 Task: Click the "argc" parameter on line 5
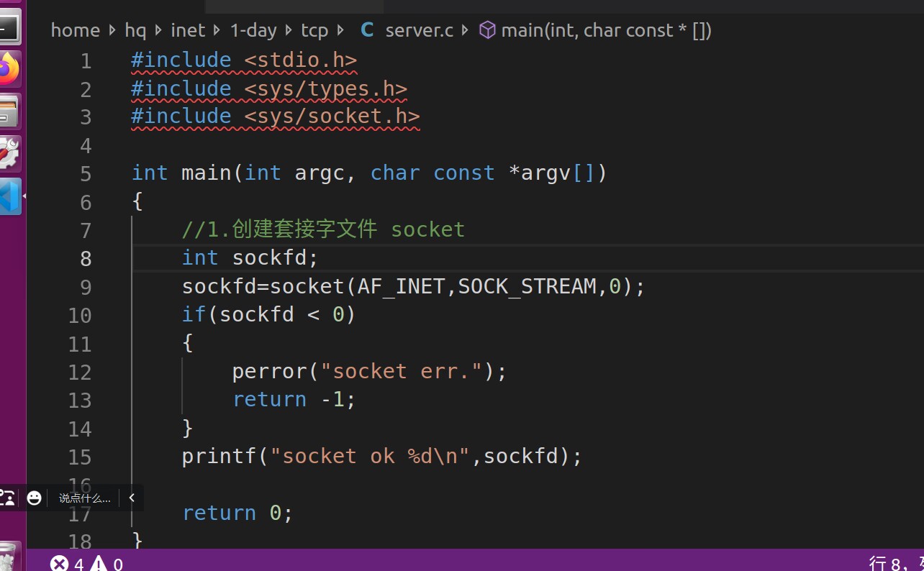click(320, 173)
